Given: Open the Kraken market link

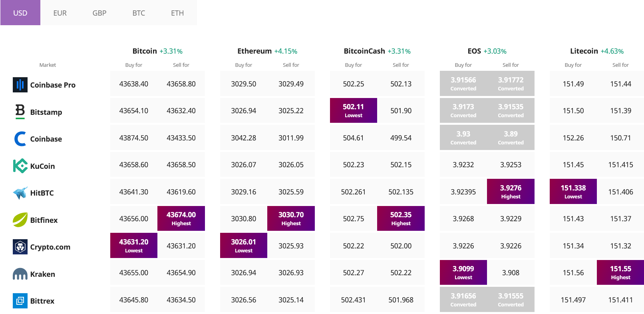Looking at the screenshot, I should point(43,274).
